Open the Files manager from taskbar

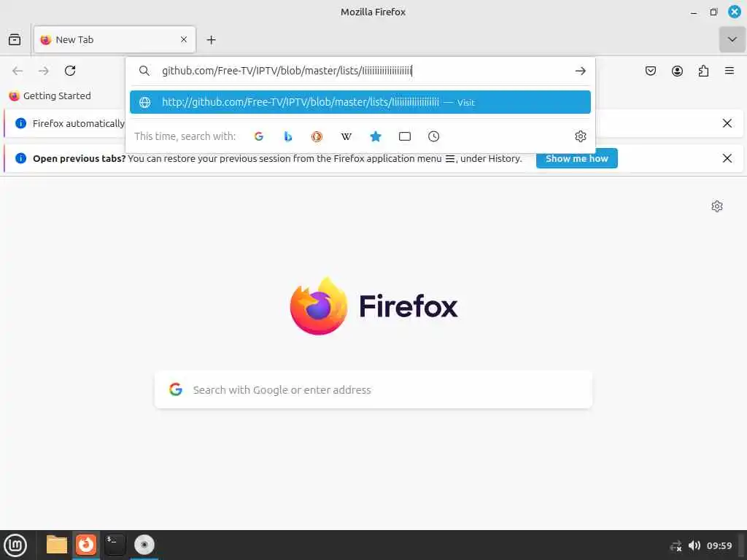(57, 545)
